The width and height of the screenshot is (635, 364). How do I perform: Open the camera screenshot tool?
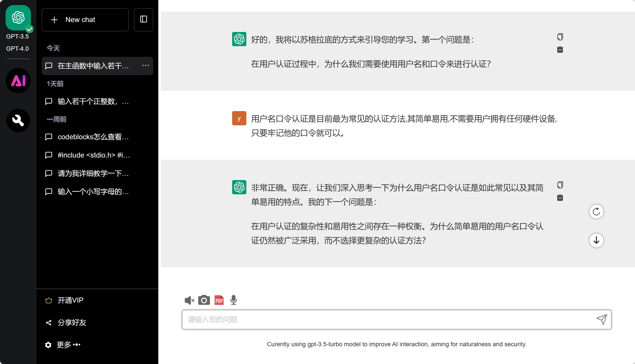pos(204,300)
